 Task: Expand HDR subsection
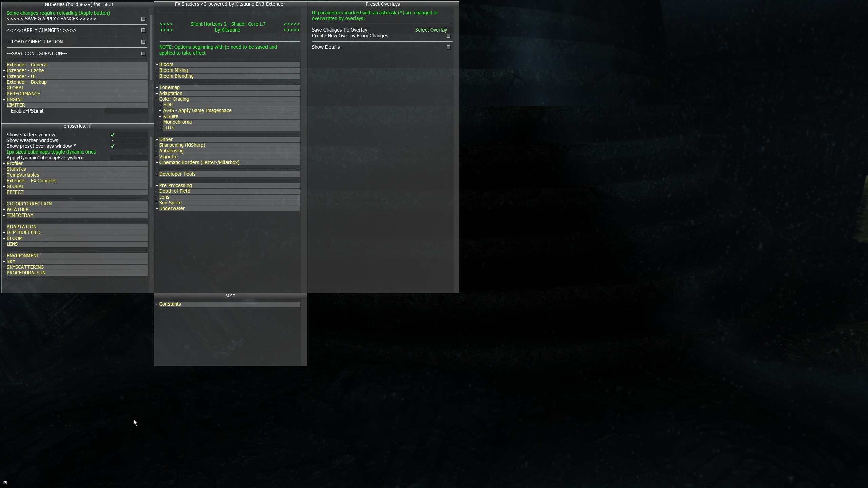[x=230, y=105]
